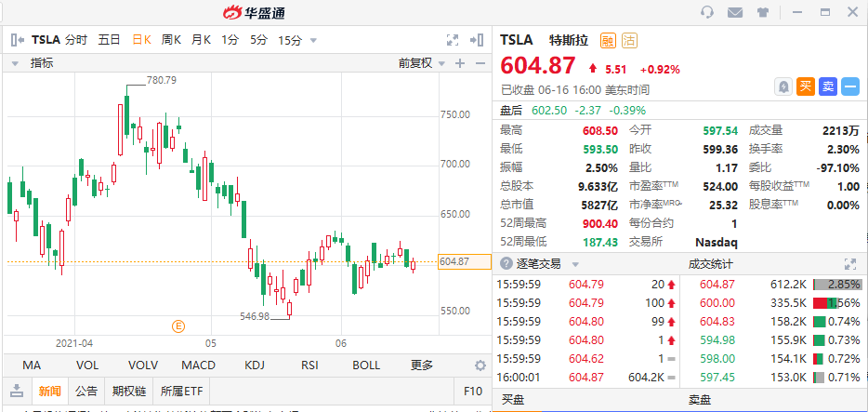Expand the 指标 indicator dropdown arrow
The image size is (868, 412).
pyautogui.click(x=15, y=63)
